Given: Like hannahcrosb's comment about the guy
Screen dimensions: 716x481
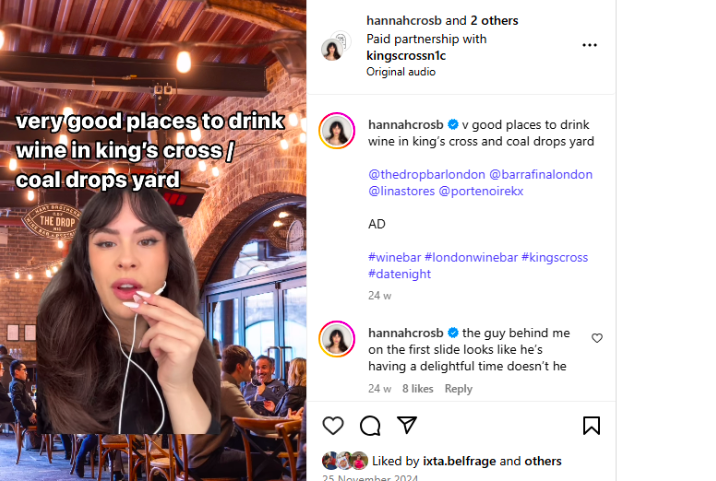Looking at the screenshot, I should click(x=597, y=338).
